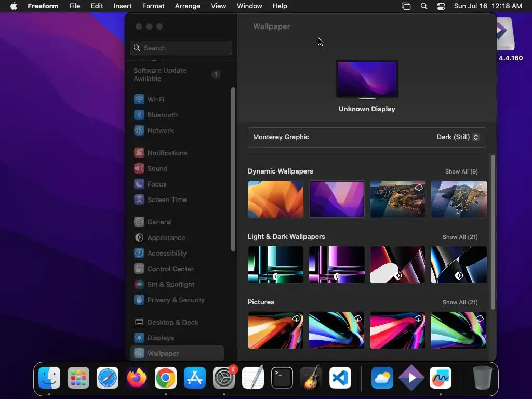This screenshot has height=399, width=532.
Task: Open Control Center in menu bar
Action: [x=441, y=6]
